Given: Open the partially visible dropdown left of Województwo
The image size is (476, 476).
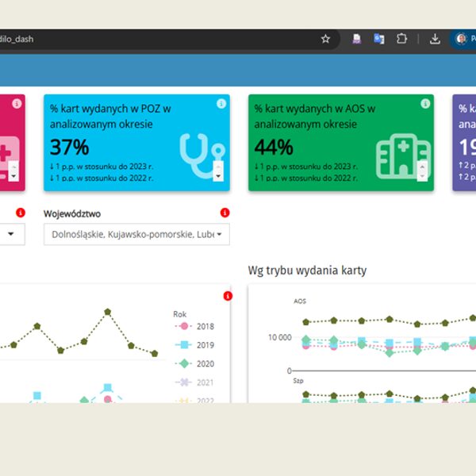Looking at the screenshot, I should [12, 235].
